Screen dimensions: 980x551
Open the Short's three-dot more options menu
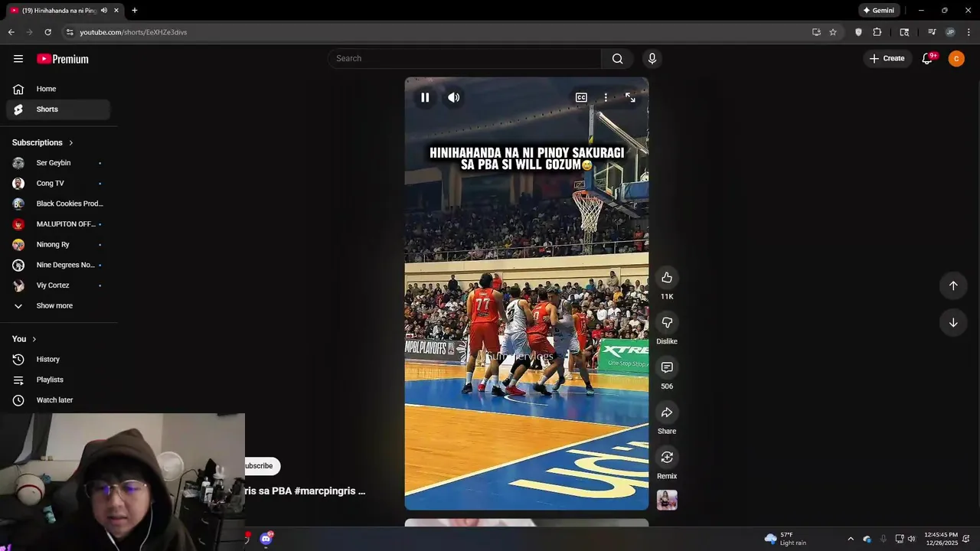[x=606, y=97]
